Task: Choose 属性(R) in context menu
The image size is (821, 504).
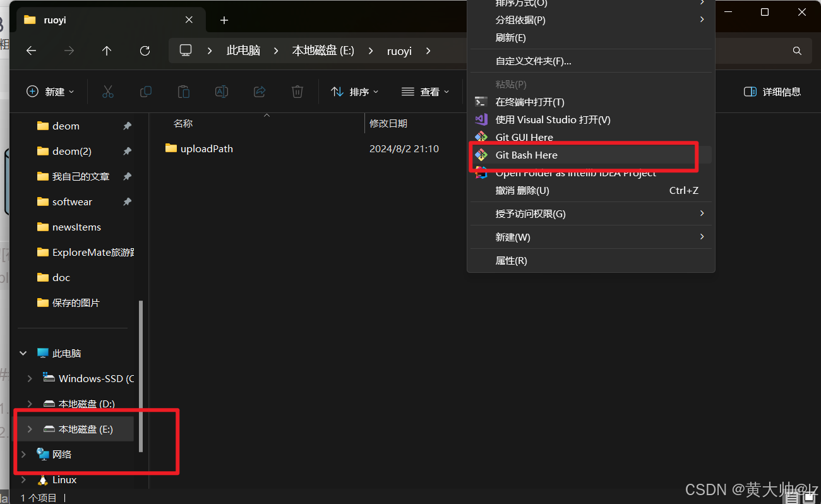Action: pyautogui.click(x=590, y=260)
